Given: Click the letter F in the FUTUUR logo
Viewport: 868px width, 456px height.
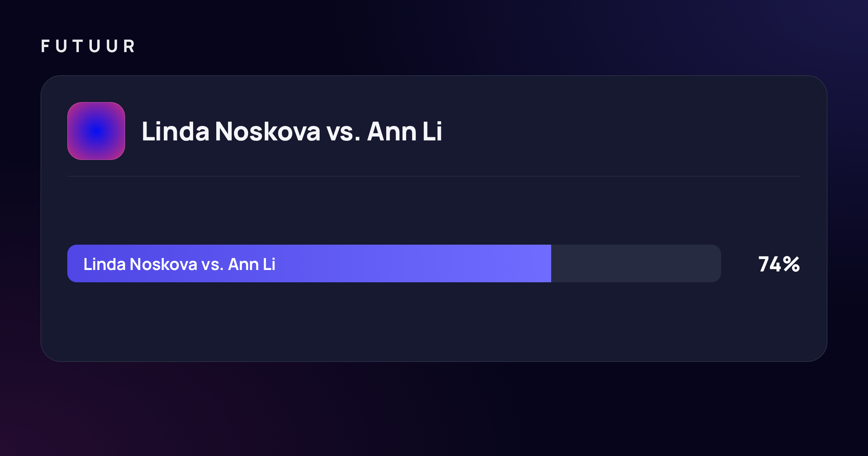Looking at the screenshot, I should pyautogui.click(x=45, y=46).
